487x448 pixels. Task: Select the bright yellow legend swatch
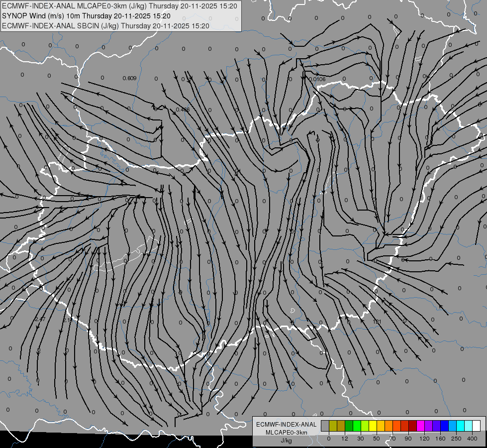coord(373,426)
